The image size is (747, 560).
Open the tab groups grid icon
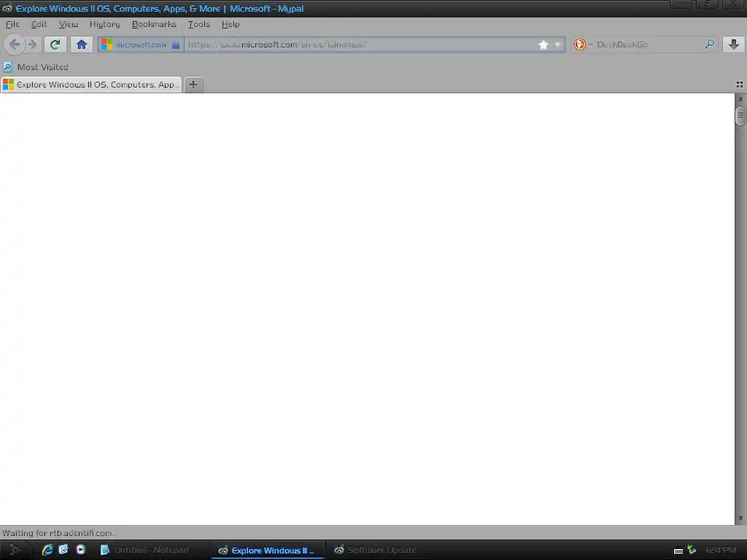pyautogui.click(x=740, y=85)
